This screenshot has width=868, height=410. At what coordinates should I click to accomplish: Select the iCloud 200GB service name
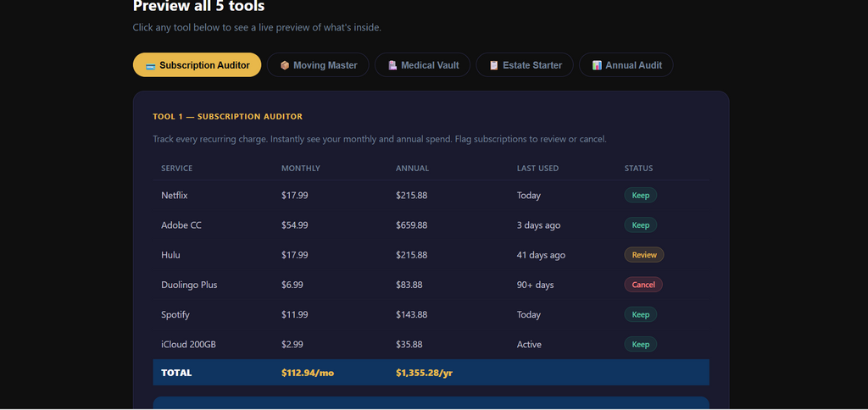coord(189,344)
